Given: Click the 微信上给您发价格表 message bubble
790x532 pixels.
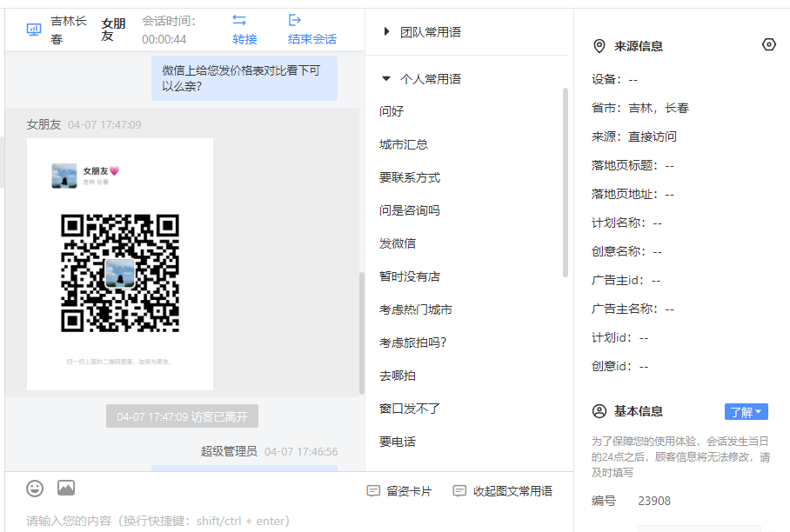Looking at the screenshot, I should [244, 78].
